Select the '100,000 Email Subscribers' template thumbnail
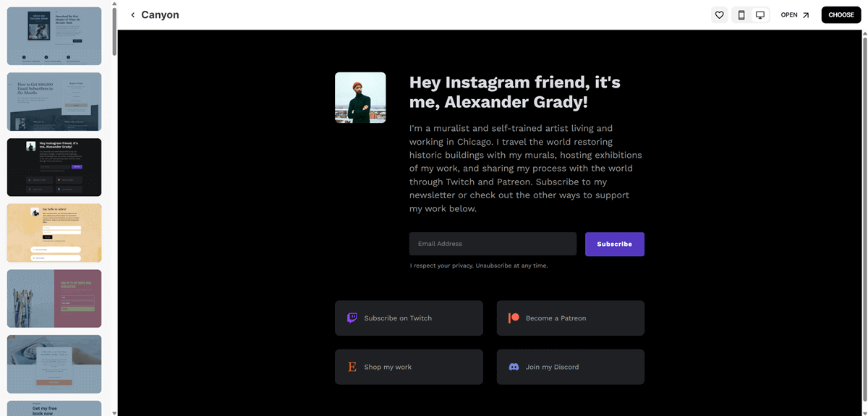This screenshot has height=416, width=868. point(54,102)
